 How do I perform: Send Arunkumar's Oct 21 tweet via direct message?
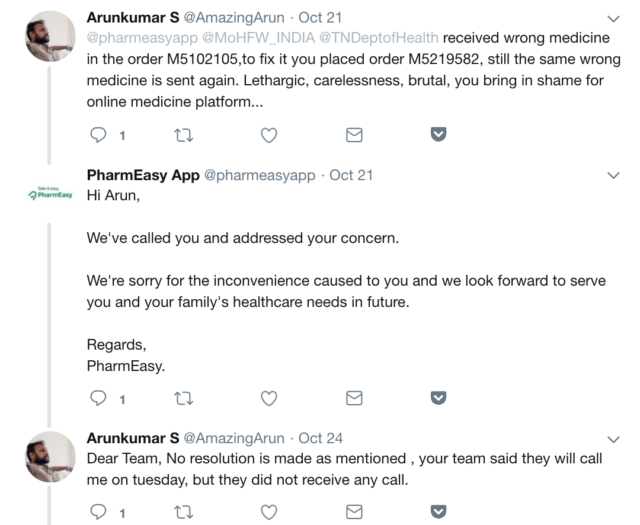click(353, 134)
